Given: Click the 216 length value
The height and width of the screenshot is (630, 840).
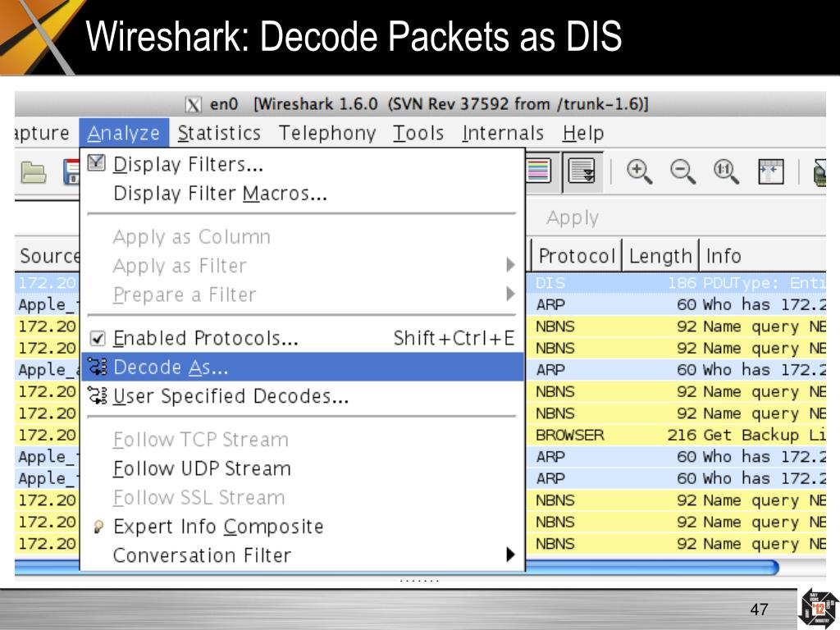Looking at the screenshot, I should tap(682, 435).
